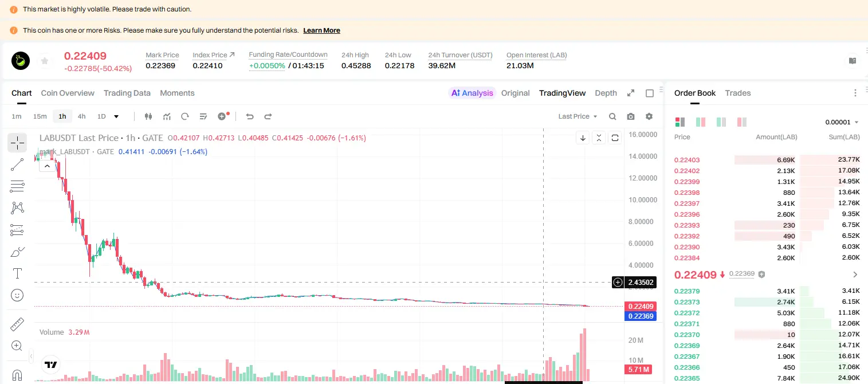Open the Index Price arrow link

coord(232,55)
